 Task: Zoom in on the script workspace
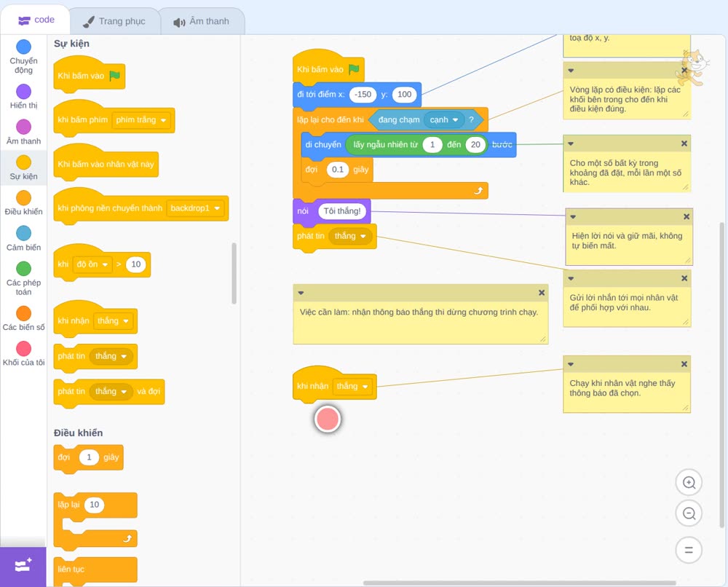(x=689, y=483)
